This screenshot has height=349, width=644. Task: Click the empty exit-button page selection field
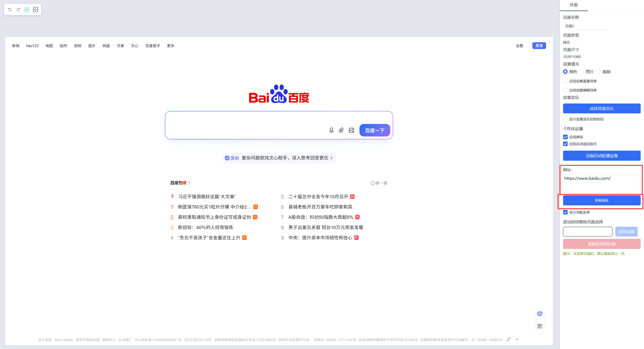pyautogui.click(x=588, y=232)
